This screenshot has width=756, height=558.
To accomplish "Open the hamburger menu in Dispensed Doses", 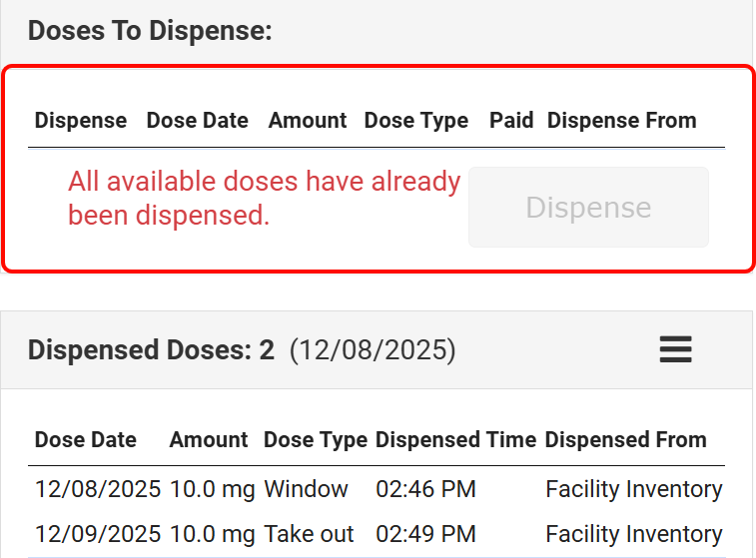I will tap(676, 349).
